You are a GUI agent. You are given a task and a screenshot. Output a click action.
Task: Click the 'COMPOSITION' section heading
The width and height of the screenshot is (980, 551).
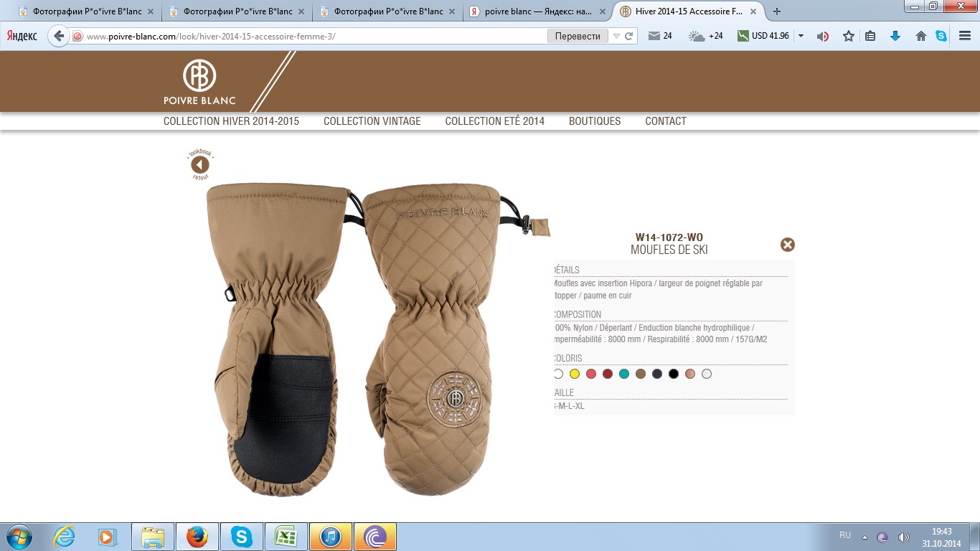pyautogui.click(x=578, y=314)
